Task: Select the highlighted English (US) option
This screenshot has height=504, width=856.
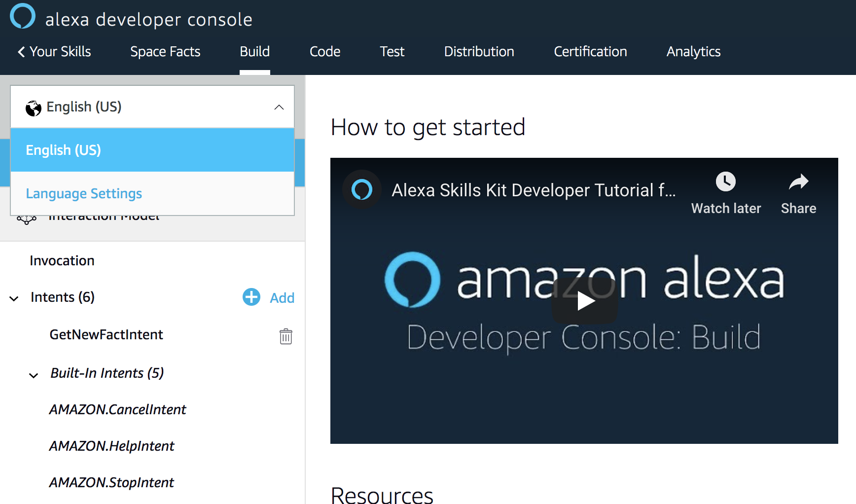Action: point(63,150)
